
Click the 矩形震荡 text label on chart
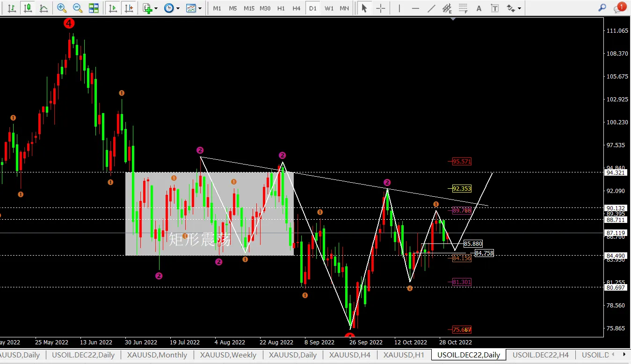[x=200, y=240]
